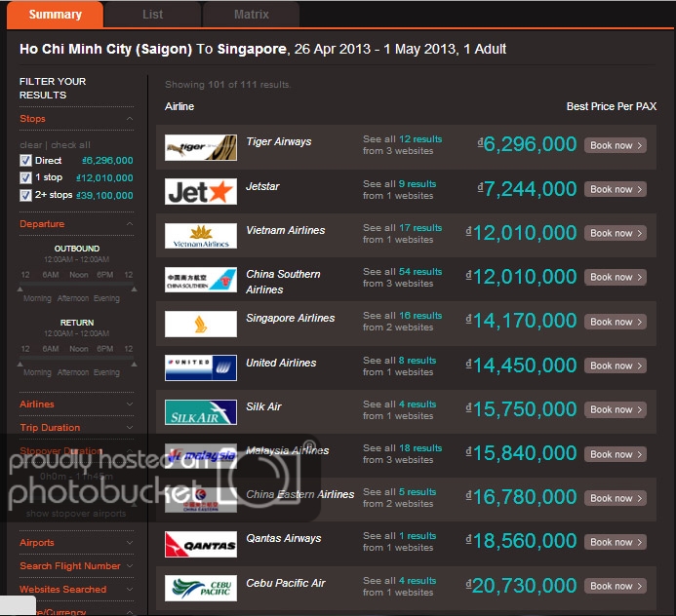Select the United Airlines logo

click(201, 367)
